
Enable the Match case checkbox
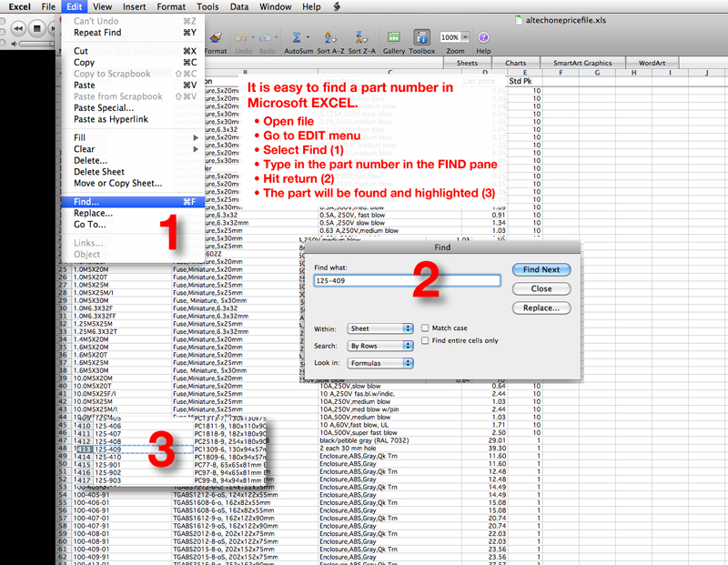pyautogui.click(x=425, y=328)
